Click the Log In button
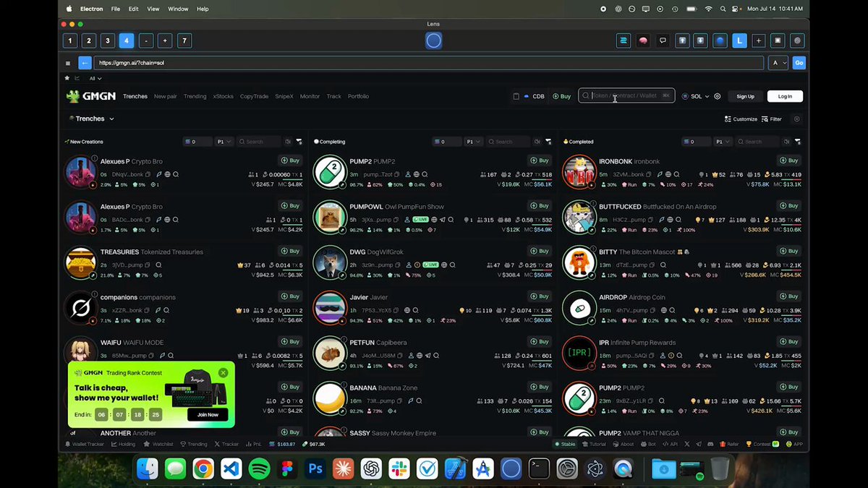The height and width of the screenshot is (488, 868). pos(785,96)
